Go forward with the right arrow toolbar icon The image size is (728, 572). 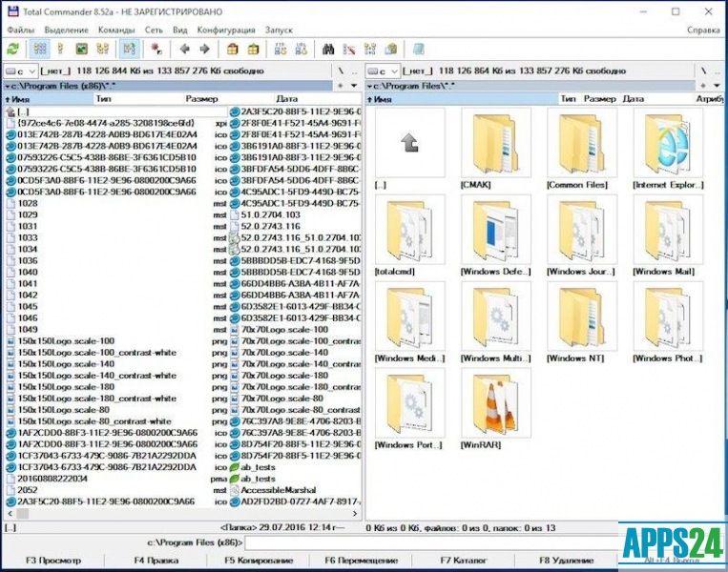[x=204, y=50]
